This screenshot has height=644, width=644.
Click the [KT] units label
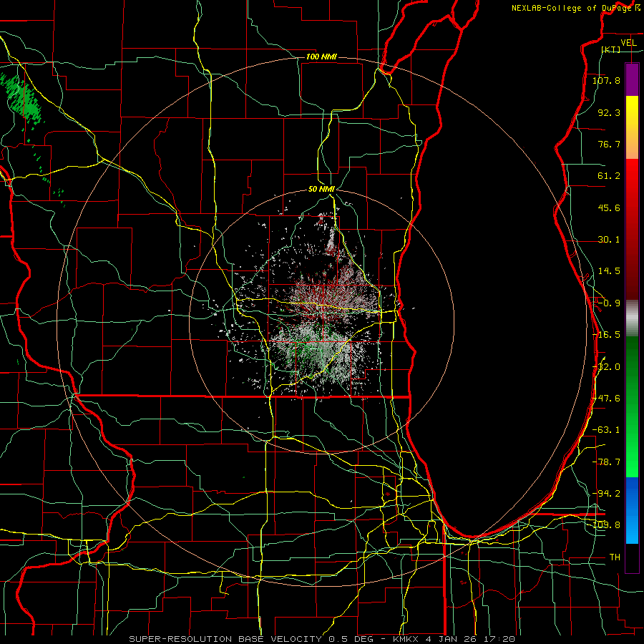click(x=611, y=49)
